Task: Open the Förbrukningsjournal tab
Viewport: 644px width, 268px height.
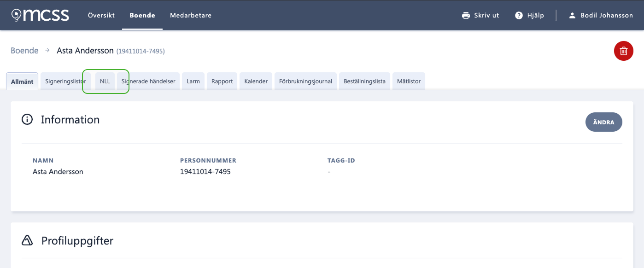Action: coord(305,82)
